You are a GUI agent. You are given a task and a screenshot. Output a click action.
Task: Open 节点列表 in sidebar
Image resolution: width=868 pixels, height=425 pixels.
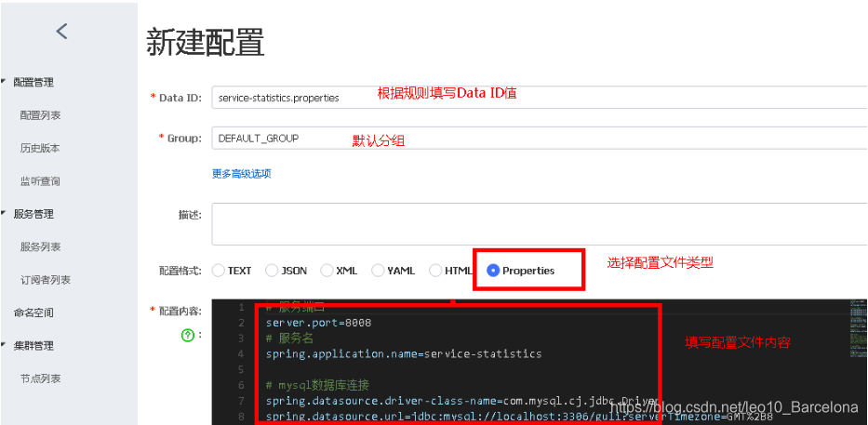[40, 379]
